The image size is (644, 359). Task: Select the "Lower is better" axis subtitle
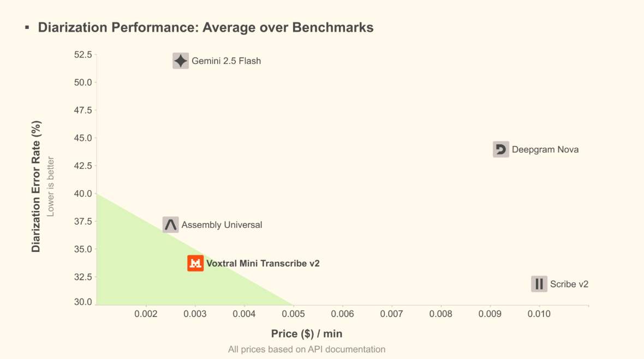tap(51, 186)
